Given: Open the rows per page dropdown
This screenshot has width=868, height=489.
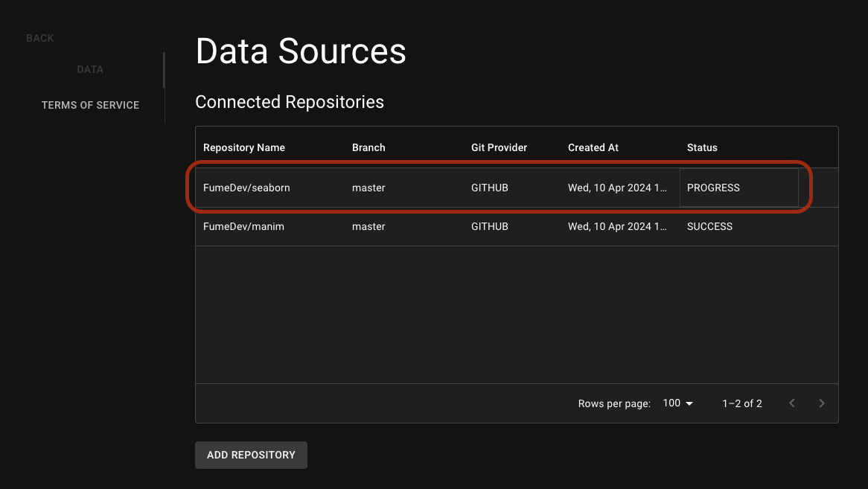Looking at the screenshot, I should coord(677,403).
